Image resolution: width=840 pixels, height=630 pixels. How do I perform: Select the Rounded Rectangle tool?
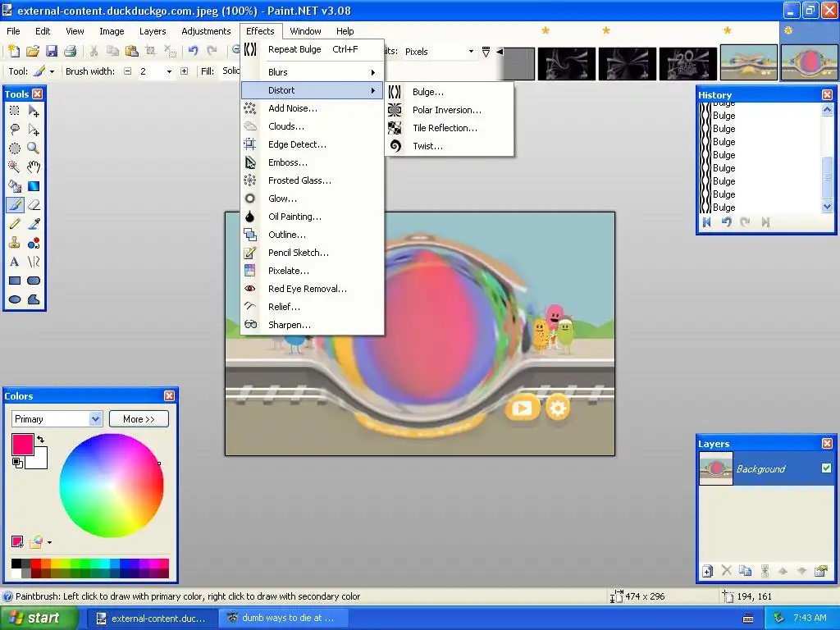[x=34, y=281]
